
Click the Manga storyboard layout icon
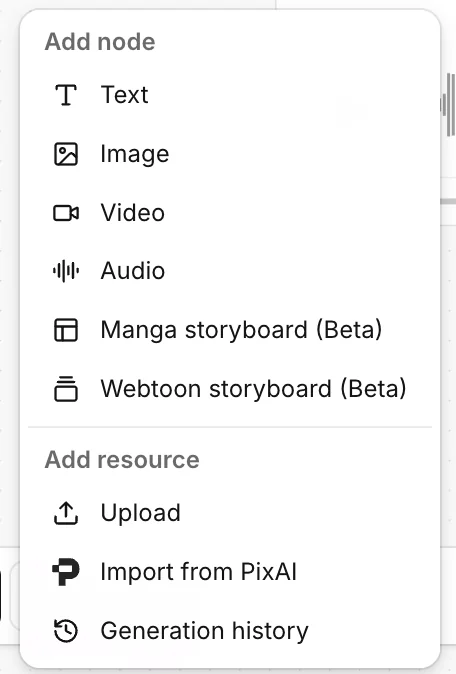tap(66, 330)
